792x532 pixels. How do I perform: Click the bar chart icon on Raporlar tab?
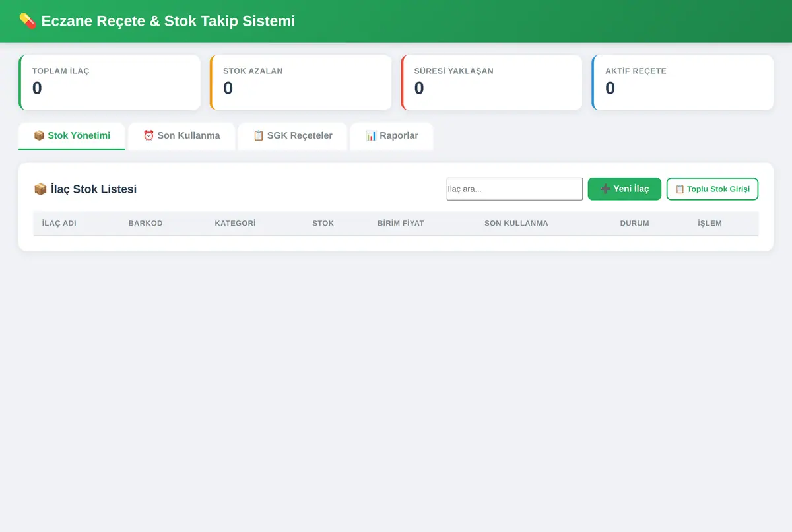(371, 135)
